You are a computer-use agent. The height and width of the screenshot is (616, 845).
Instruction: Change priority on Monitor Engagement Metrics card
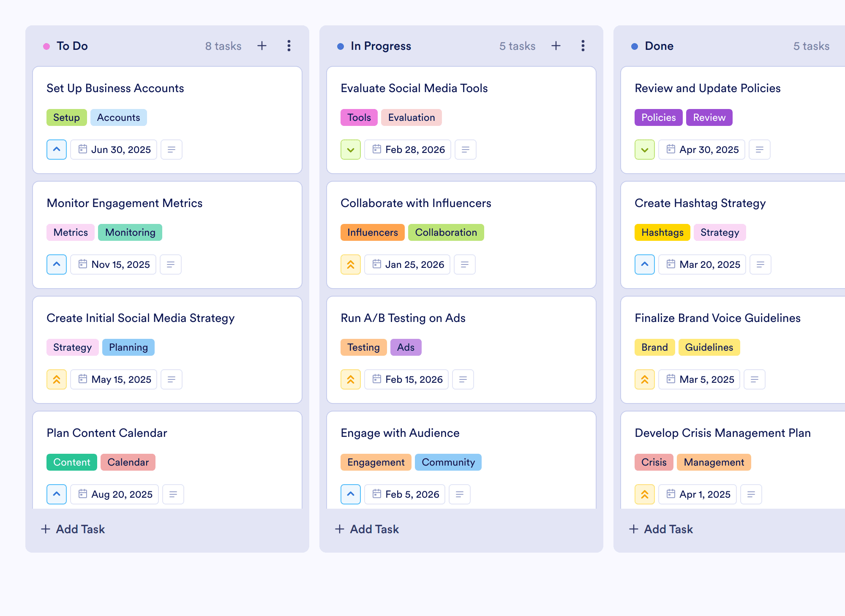(57, 264)
